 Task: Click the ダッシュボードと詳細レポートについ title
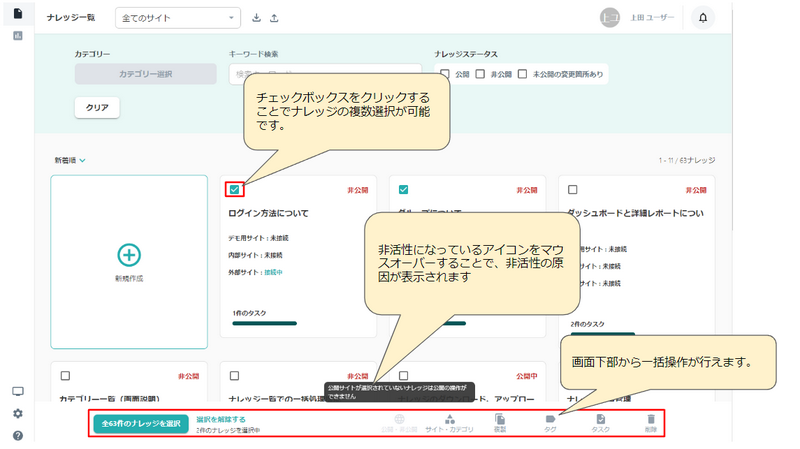(x=635, y=213)
